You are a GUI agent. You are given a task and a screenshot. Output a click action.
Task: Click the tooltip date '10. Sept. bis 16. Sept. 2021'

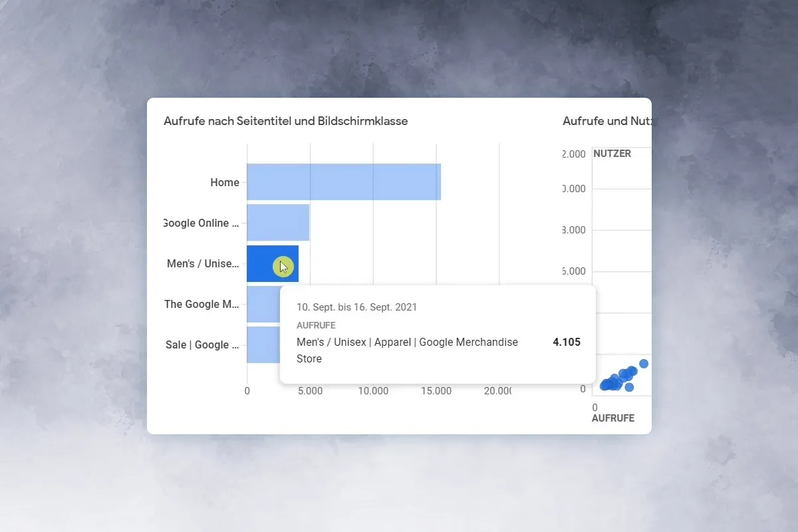357,307
